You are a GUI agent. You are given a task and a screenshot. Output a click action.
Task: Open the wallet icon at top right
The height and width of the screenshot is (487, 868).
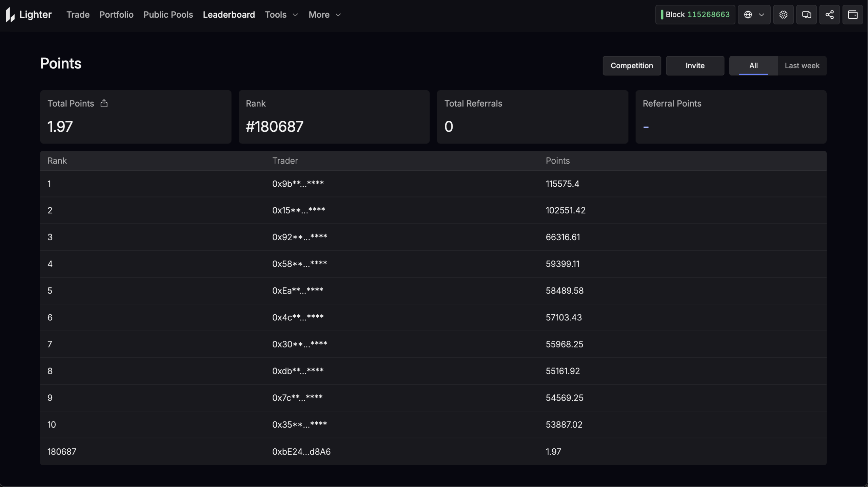click(x=852, y=15)
